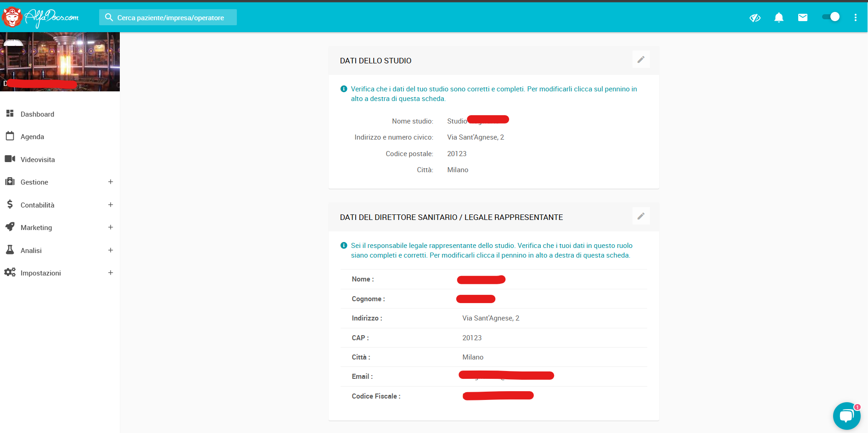Viewport: 868px width, 433px height.
Task: Click 'DATI DEL DIRETTORE SANITARIO' heading
Action: click(451, 217)
